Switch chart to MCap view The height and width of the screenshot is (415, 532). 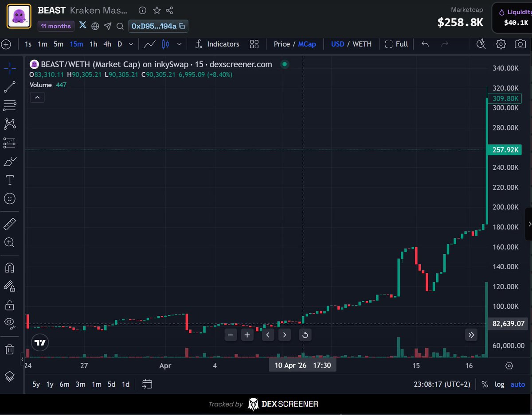click(x=307, y=44)
